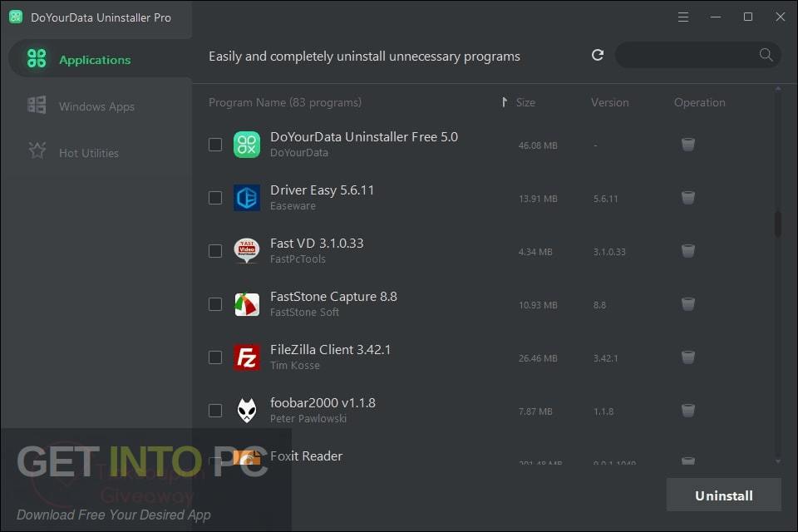Click trash icon for Driver Easy
798x532 pixels.
(x=688, y=198)
